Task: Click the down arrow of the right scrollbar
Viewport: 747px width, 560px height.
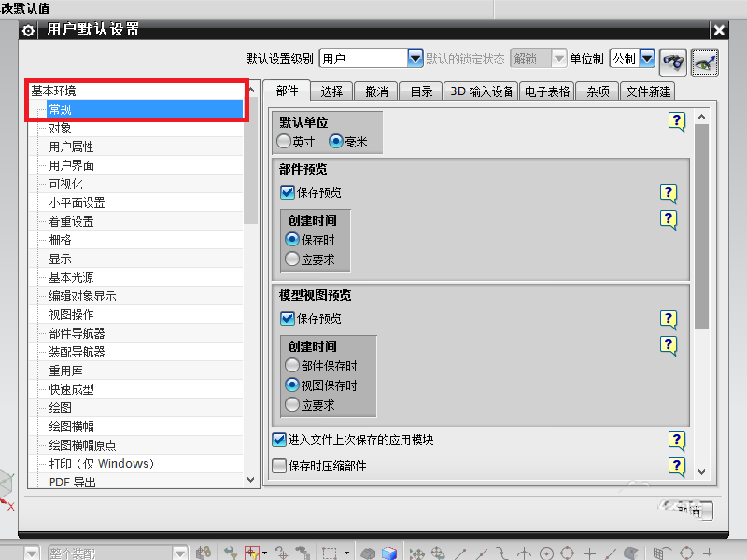Action: (x=703, y=473)
